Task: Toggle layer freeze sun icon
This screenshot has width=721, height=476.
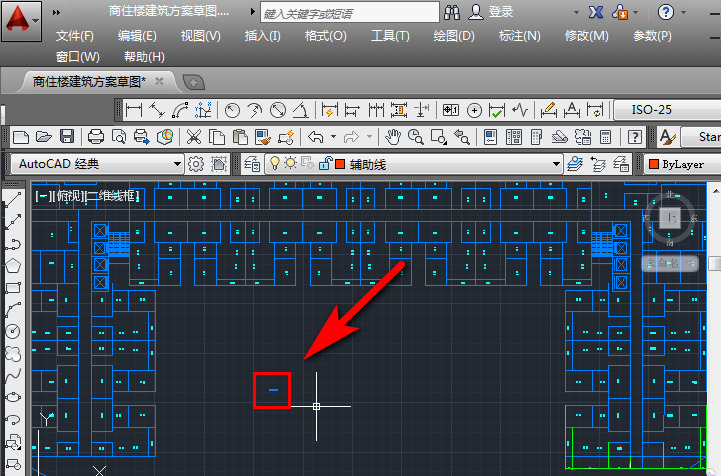Action: [290, 163]
